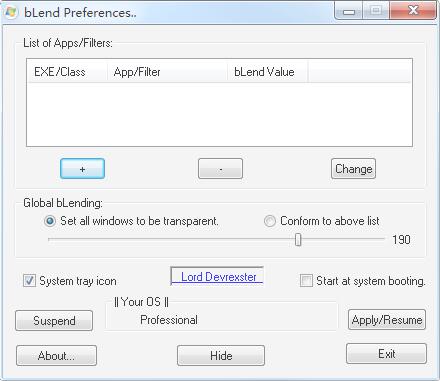Hide the bLend preferences window
Screen dimensions: 440x381
click(221, 356)
